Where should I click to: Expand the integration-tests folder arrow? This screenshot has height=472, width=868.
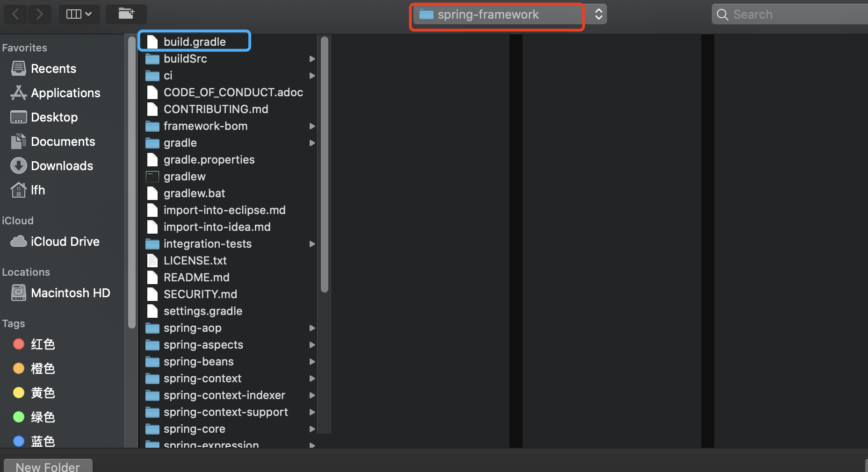point(312,244)
